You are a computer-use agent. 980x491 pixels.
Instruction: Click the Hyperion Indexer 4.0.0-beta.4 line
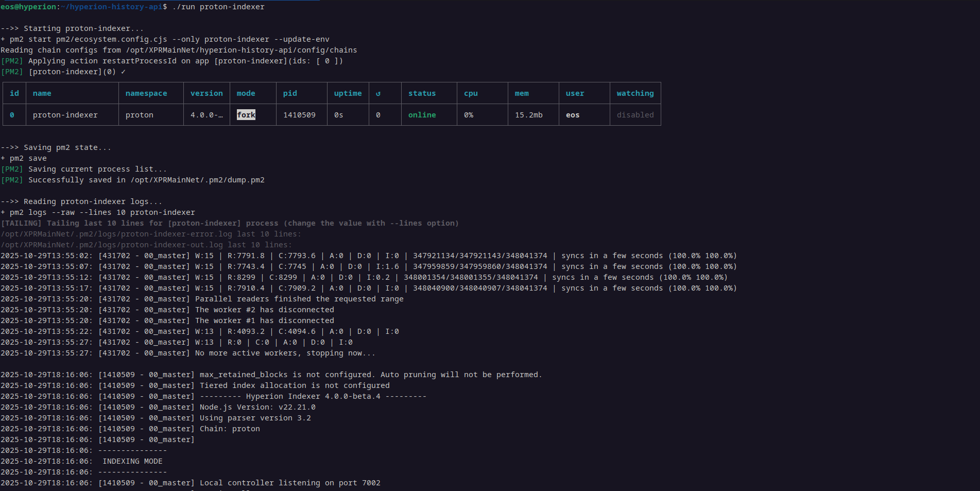coord(313,396)
